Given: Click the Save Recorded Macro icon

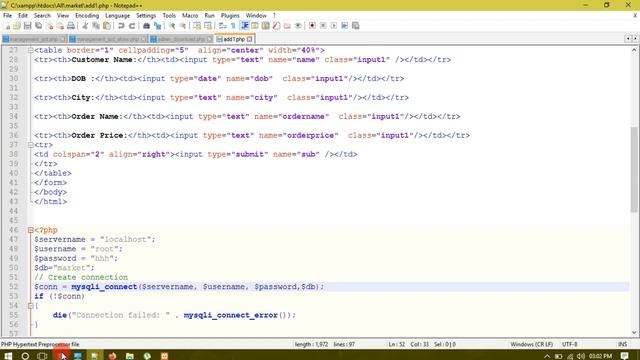Looking at the screenshot, I should pyautogui.click(x=356, y=26).
